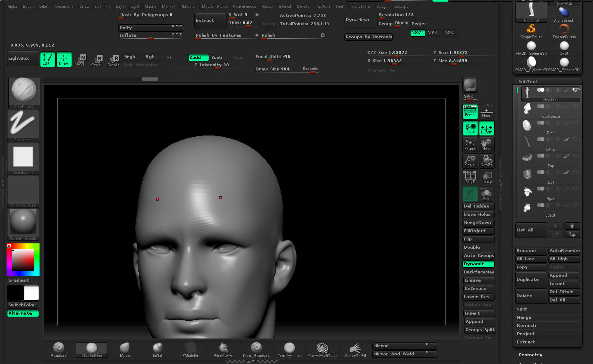This screenshot has height=364, width=593.
Task: Switch to Move transform in top shelf
Action: click(x=80, y=60)
